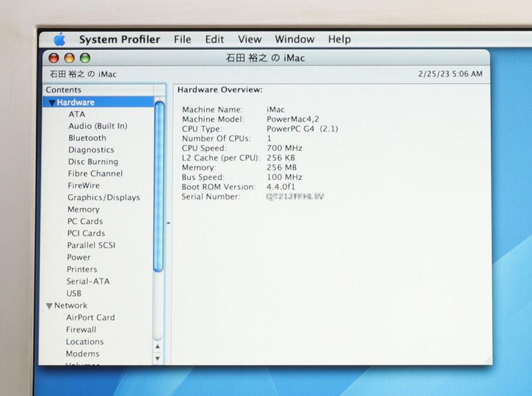Select FireWire in the Contents list
Image resolution: width=532 pixels, height=396 pixels.
click(84, 185)
